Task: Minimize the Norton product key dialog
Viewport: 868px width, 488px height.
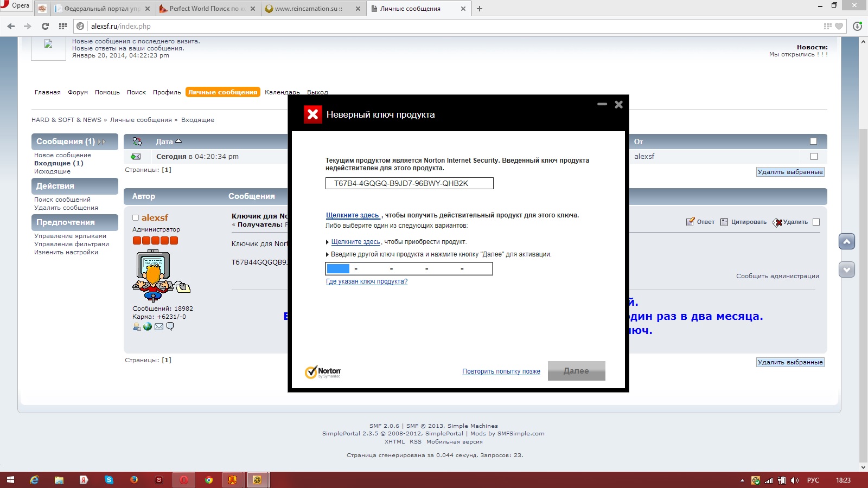Action: [602, 104]
